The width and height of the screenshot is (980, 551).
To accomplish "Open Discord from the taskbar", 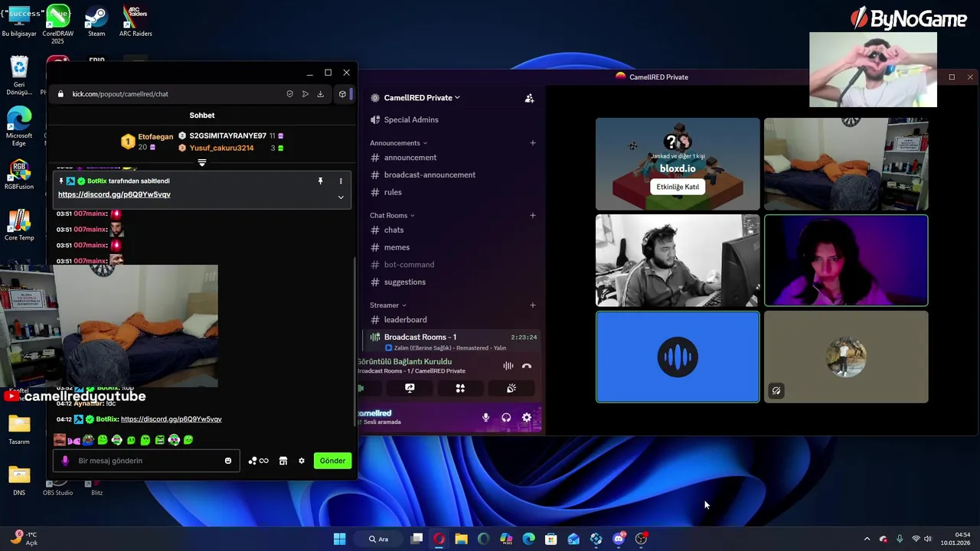I will (x=619, y=539).
